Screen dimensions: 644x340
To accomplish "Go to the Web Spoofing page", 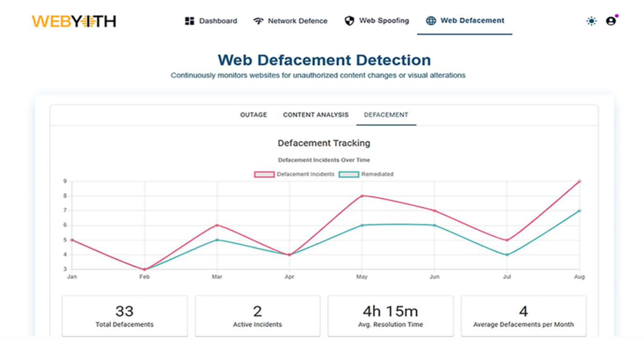I will [x=384, y=21].
